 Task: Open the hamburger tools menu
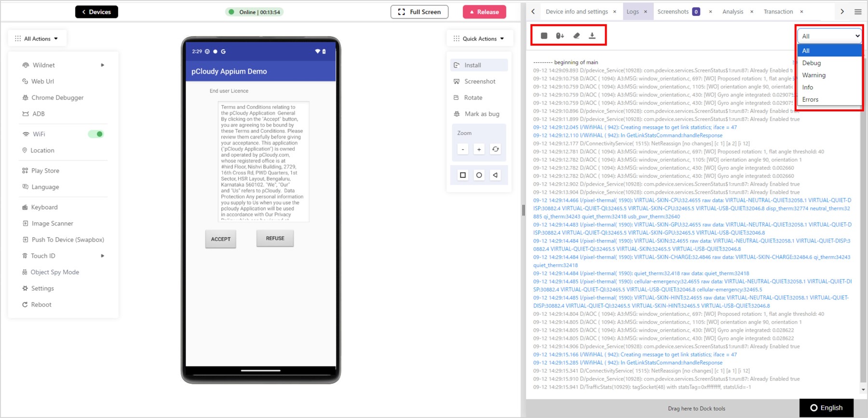click(858, 12)
